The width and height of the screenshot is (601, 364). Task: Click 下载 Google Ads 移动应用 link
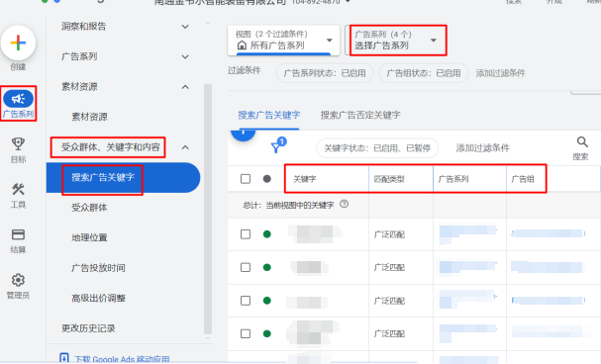coord(122,359)
